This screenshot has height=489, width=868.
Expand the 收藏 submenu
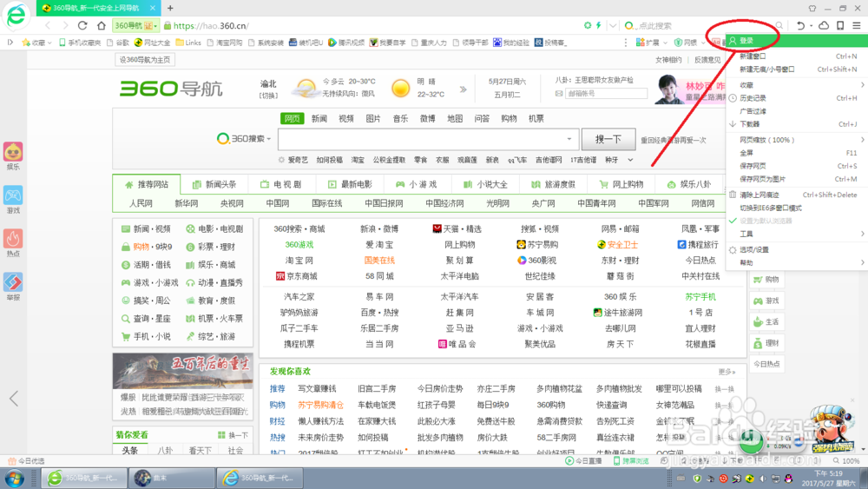click(x=795, y=85)
